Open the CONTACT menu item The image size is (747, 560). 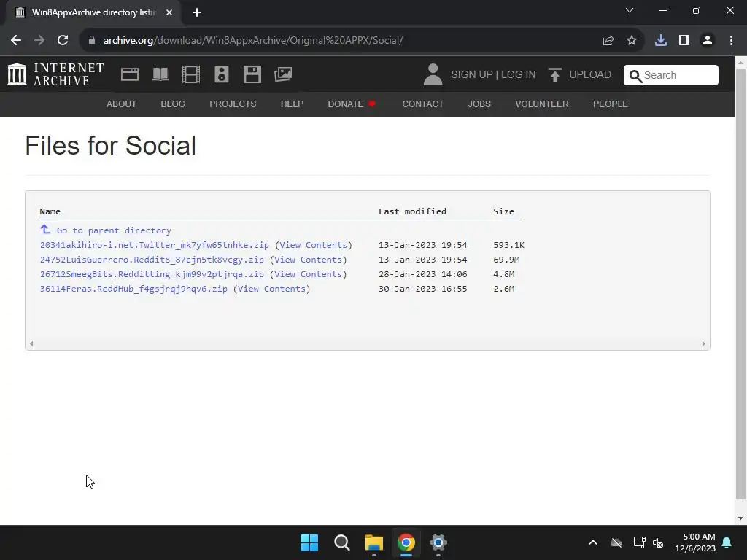(423, 104)
